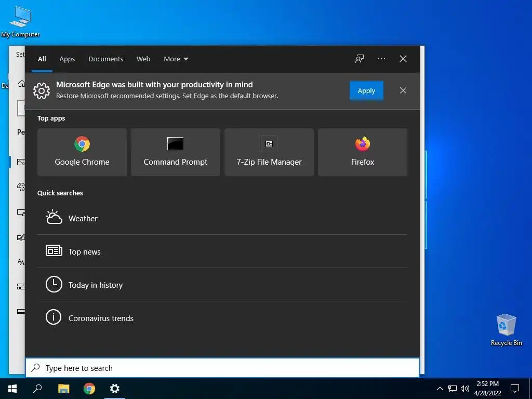Open the volume tray icon
Screen dimensions: 532x399
pyautogui.click(x=465, y=389)
